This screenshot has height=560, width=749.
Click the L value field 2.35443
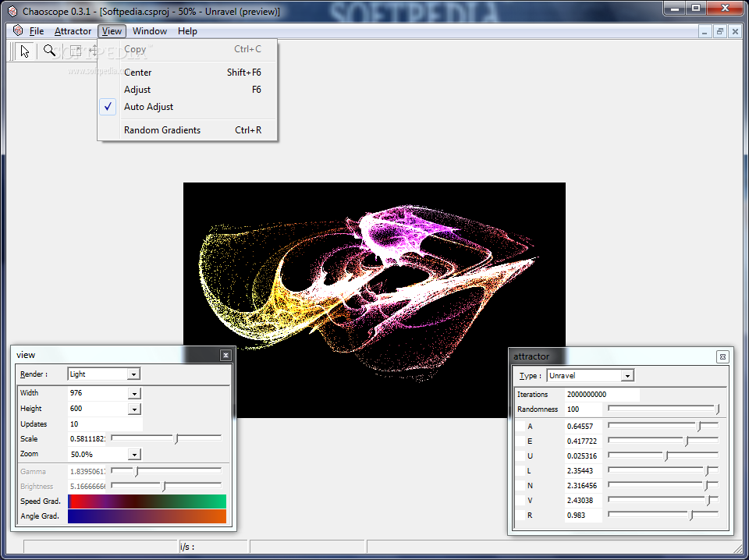coord(584,471)
